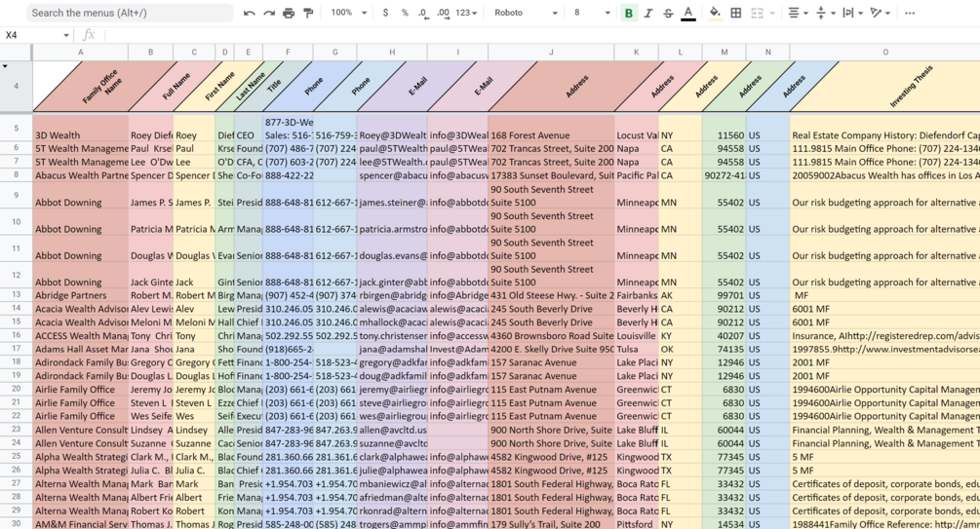This screenshot has height=529, width=980.
Task: Click the 168 Forest Avenue address cell
Action: [551, 128]
